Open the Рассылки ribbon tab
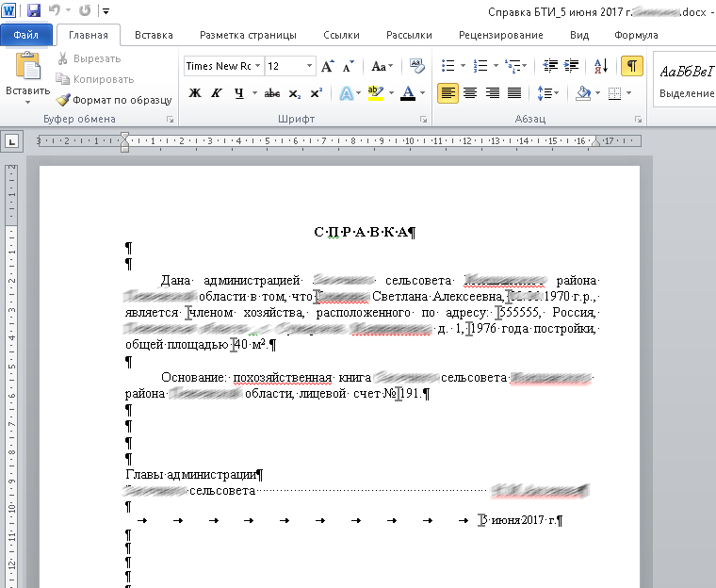This screenshot has width=716, height=588. 409,35
